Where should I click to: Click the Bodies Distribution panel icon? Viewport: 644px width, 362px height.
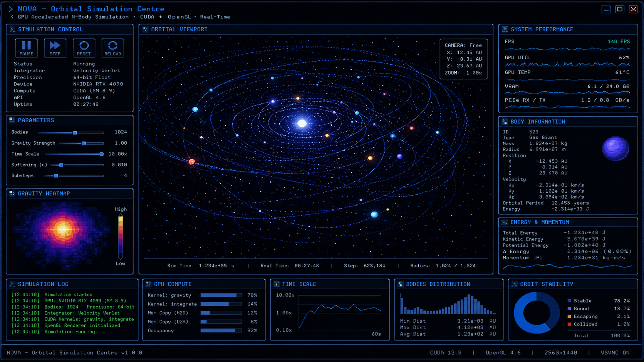[x=401, y=284]
